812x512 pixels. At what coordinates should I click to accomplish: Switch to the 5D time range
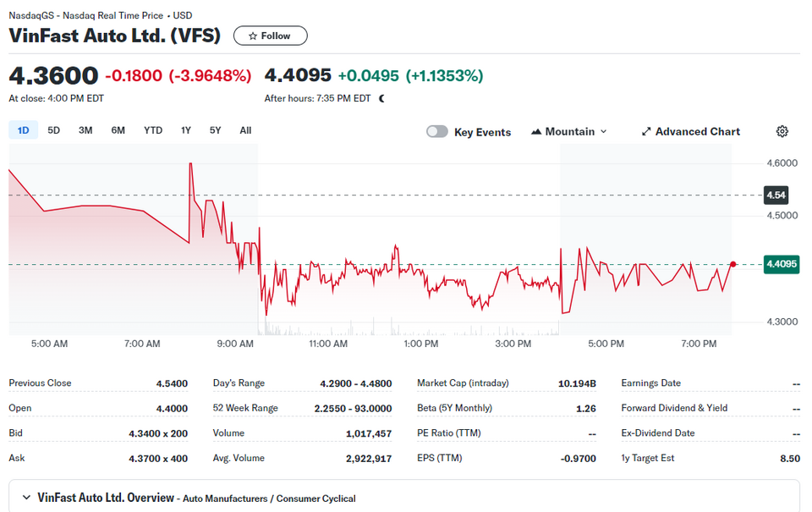click(x=54, y=130)
